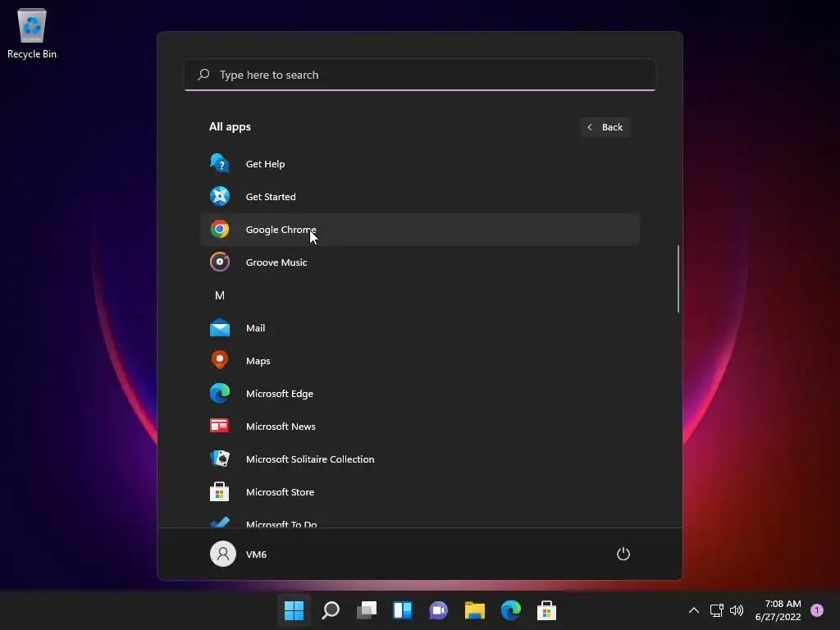
Task: Open the power options button
Action: tap(623, 554)
